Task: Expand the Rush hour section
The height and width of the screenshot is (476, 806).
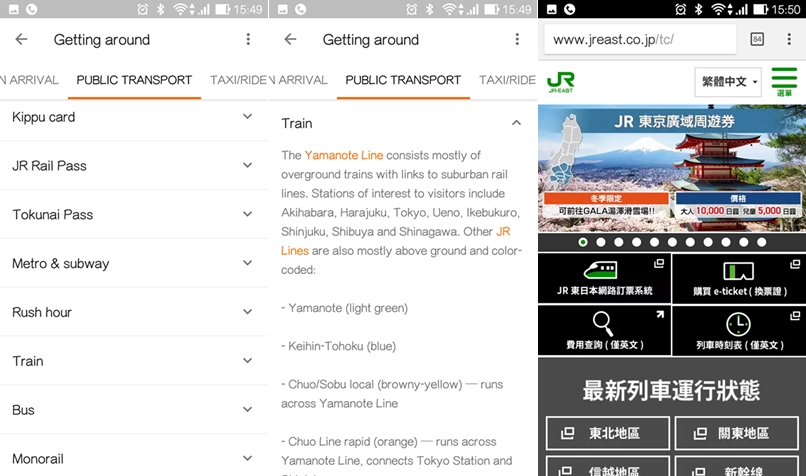Action: [x=134, y=312]
